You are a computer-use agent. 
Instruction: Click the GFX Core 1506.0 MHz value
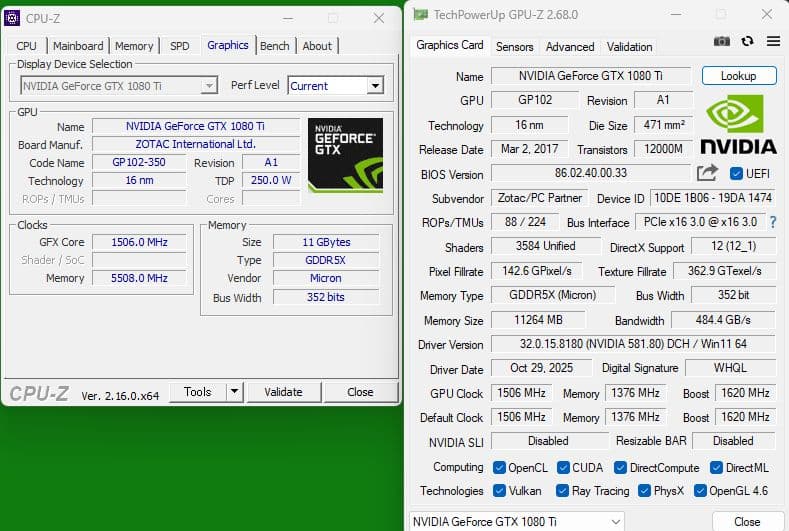click(139, 242)
